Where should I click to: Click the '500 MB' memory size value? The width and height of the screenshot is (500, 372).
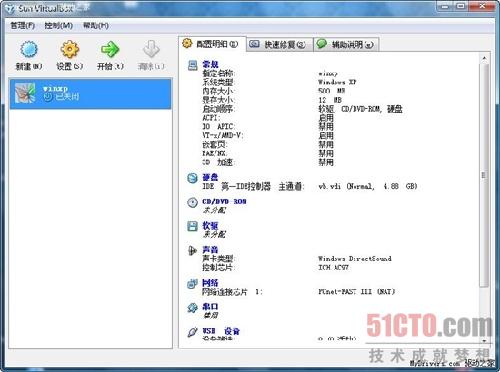(x=332, y=91)
